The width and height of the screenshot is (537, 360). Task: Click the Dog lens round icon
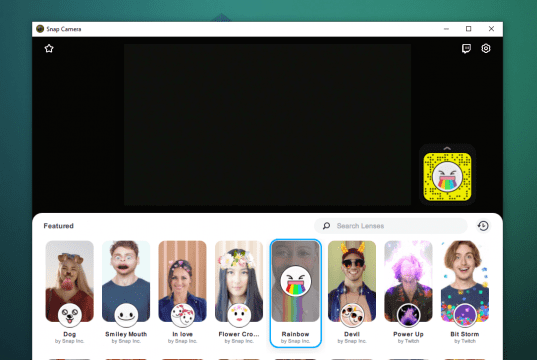70,315
